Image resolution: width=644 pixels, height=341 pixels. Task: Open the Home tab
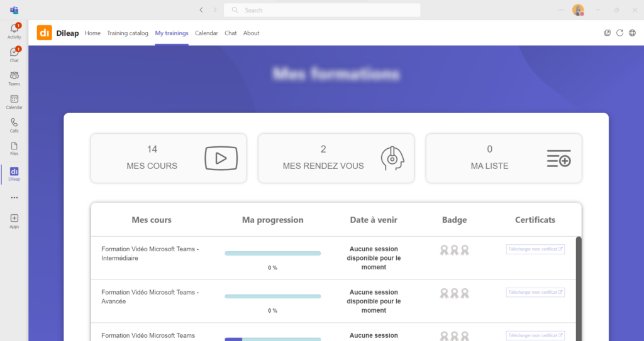[x=92, y=33]
